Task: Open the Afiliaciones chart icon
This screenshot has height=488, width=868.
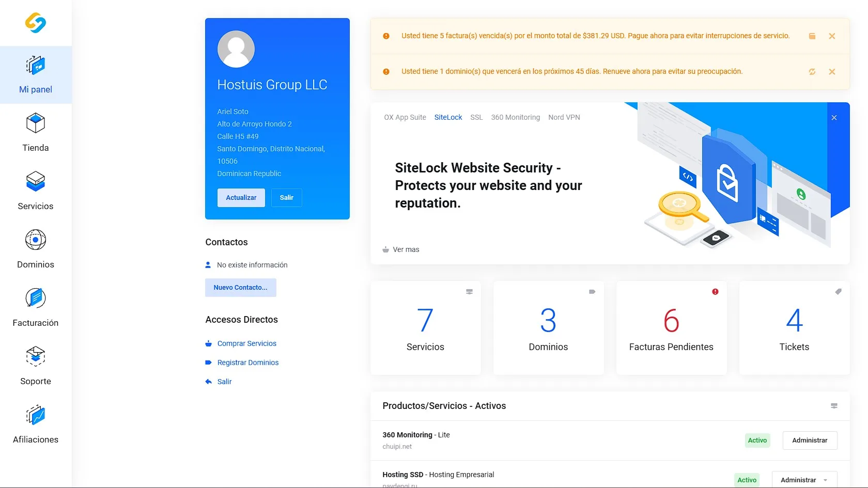Action: click(x=36, y=415)
